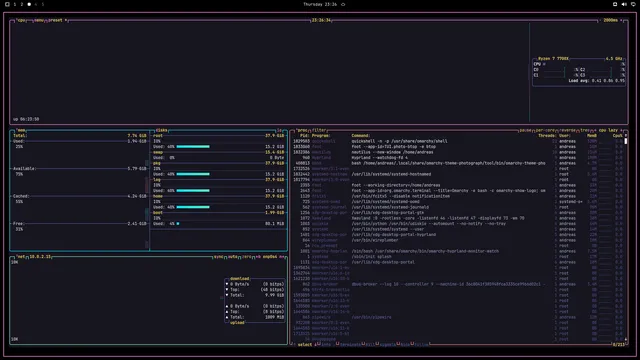Select the Xwayland :0 -rootless process row
Screen dimensions: 640x360
[x=459, y=218]
